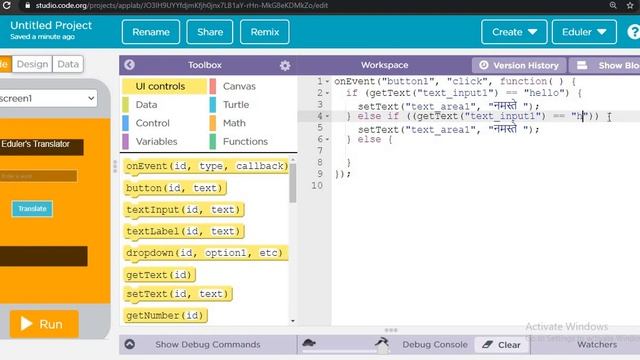This screenshot has width=640, height=360.
Task: Click the Version History clock icon
Action: pos(484,65)
